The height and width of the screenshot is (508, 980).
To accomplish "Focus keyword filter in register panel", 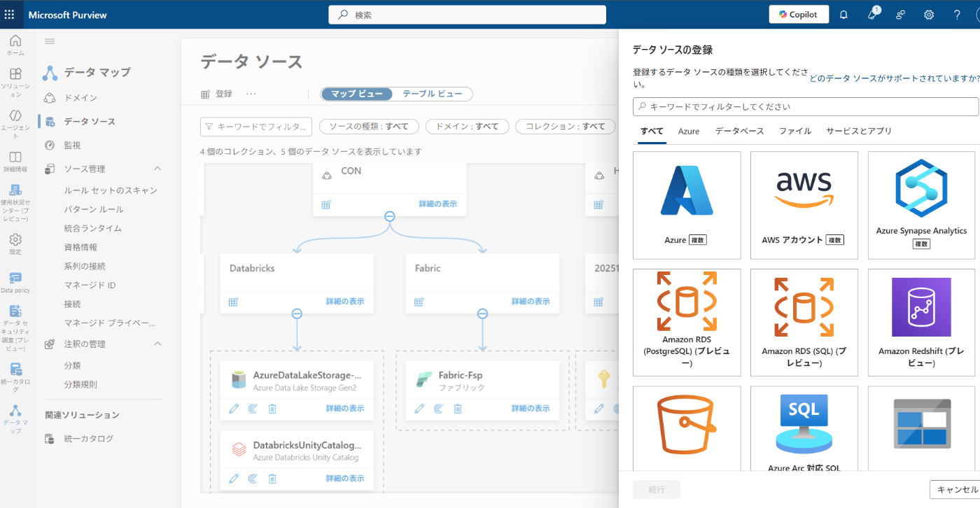I will tap(806, 107).
